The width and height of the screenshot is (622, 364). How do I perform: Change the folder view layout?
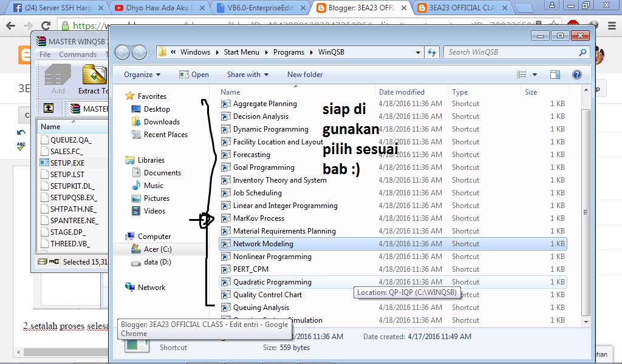click(522, 75)
